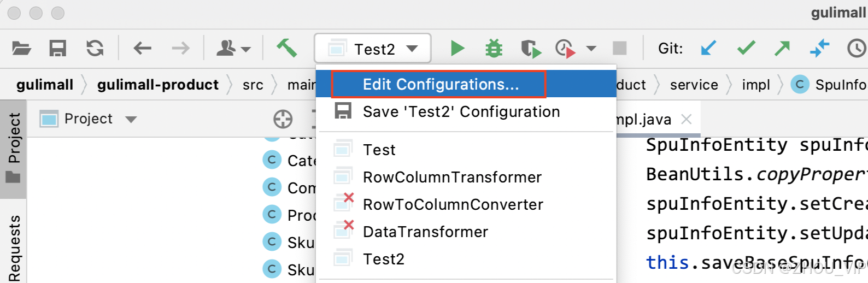Click the Save All disk icon
Viewport: 868px width, 283px height.
(57, 49)
